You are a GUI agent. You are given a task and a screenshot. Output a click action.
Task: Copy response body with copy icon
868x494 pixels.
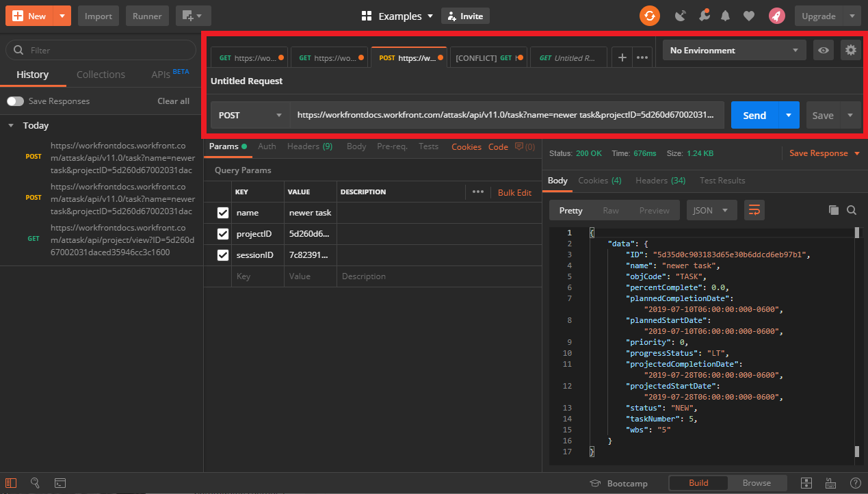click(833, 210)
